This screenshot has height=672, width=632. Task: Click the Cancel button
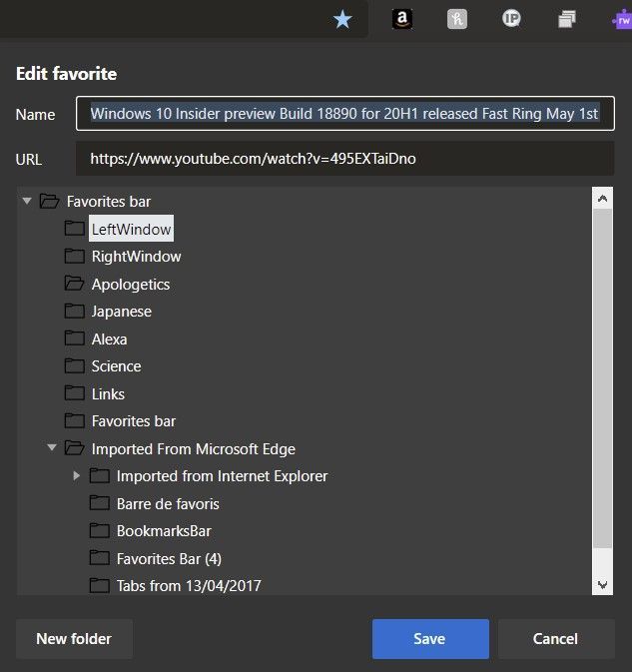(x=556, y=639)
